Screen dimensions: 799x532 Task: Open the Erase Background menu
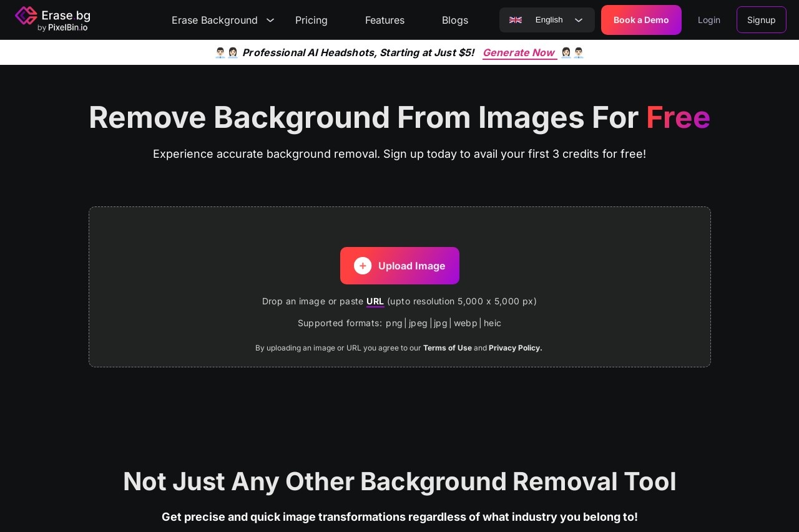point(215,20)
